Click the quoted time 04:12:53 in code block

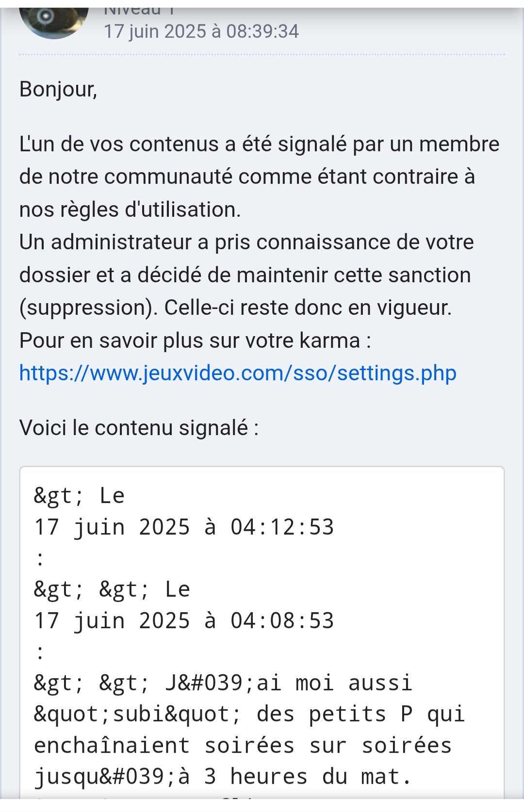(282, 527)
